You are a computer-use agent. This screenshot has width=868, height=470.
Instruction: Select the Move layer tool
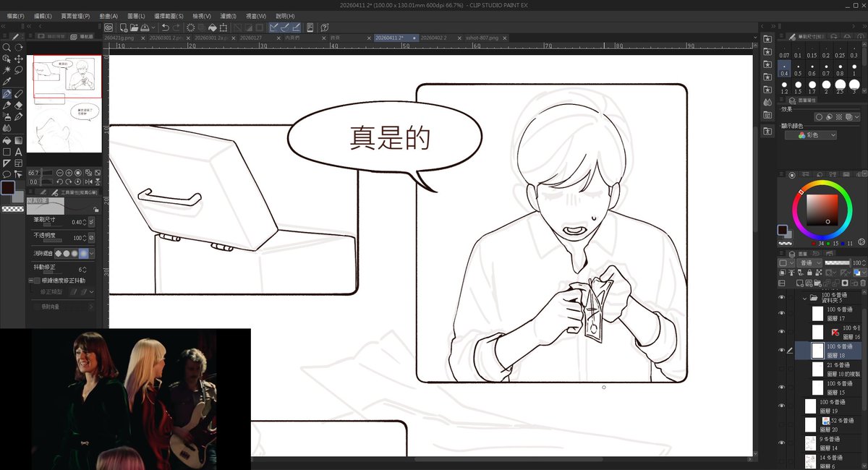19,59
